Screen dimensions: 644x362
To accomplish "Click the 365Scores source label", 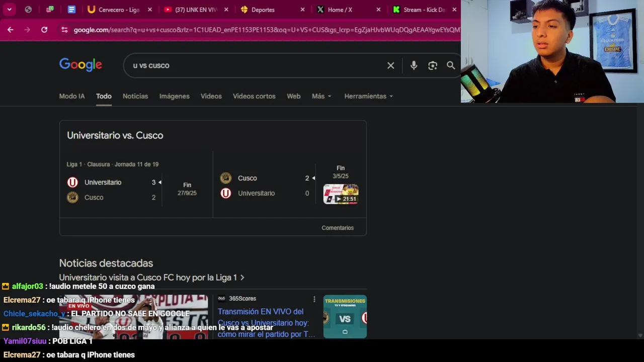I will pyautogui.click(x=243, y=299).
